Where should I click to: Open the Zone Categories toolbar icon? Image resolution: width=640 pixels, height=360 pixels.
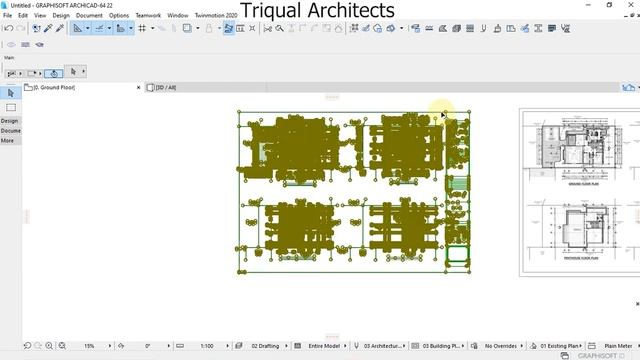511,28
